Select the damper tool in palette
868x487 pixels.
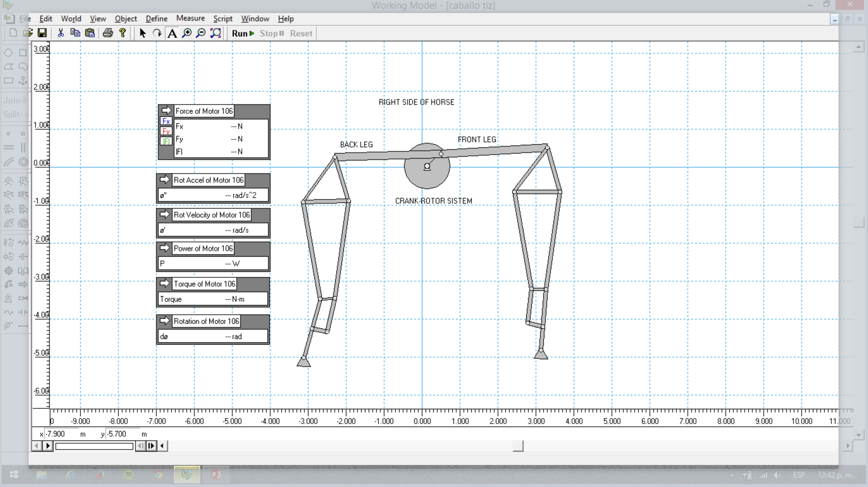point(23,256)
